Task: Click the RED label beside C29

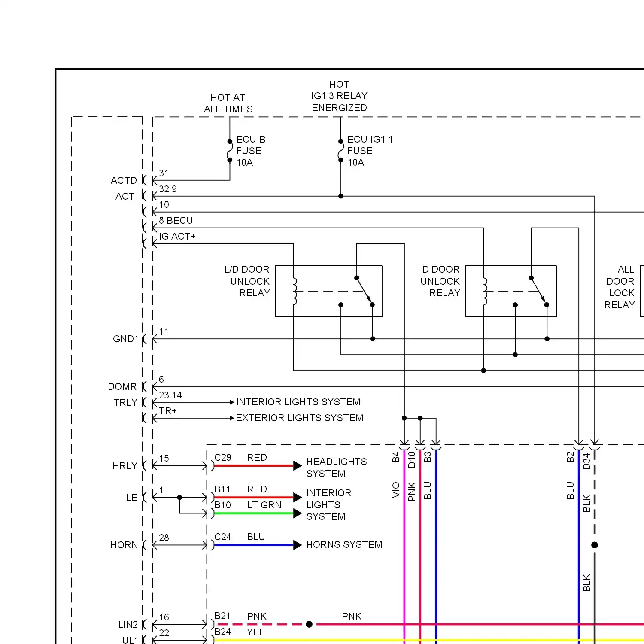Action: coord(257,458)
